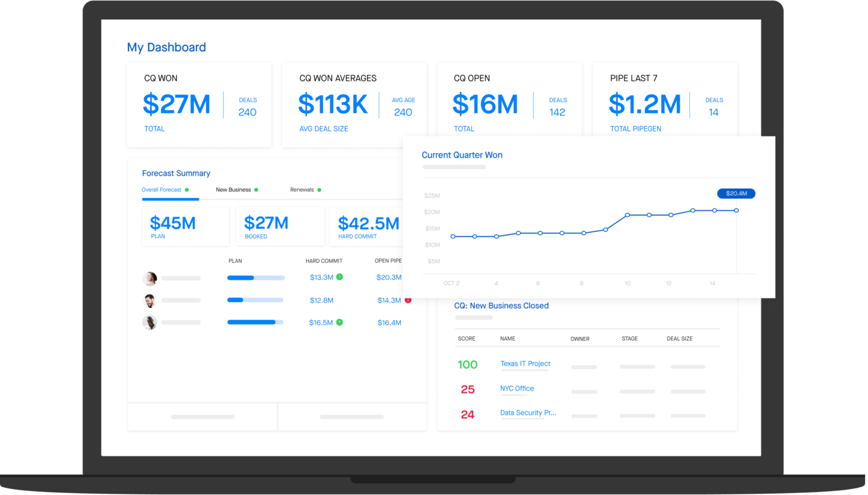Open the CQ Open $16M summary card

click(509, 104)
